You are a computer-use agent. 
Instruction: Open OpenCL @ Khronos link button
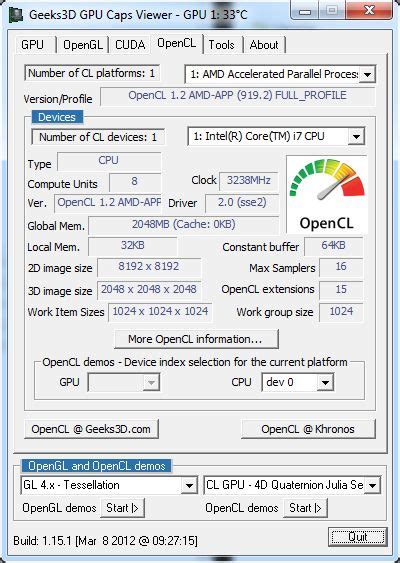[x=308, y=429]
